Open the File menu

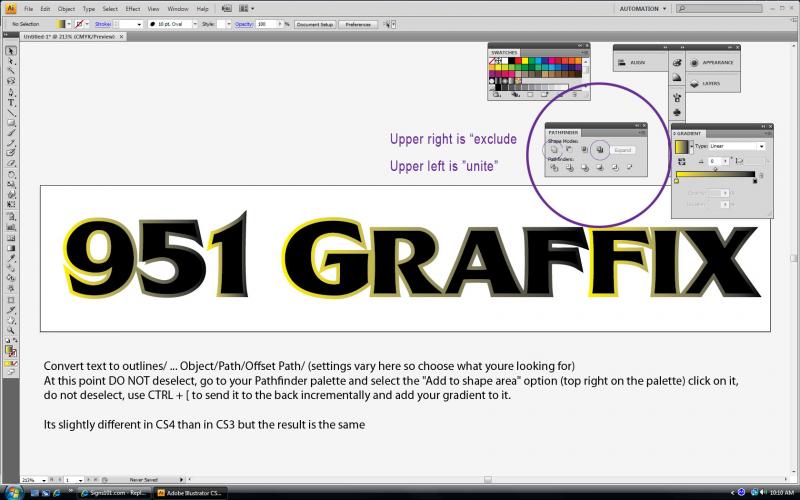(x=29, y=9)
